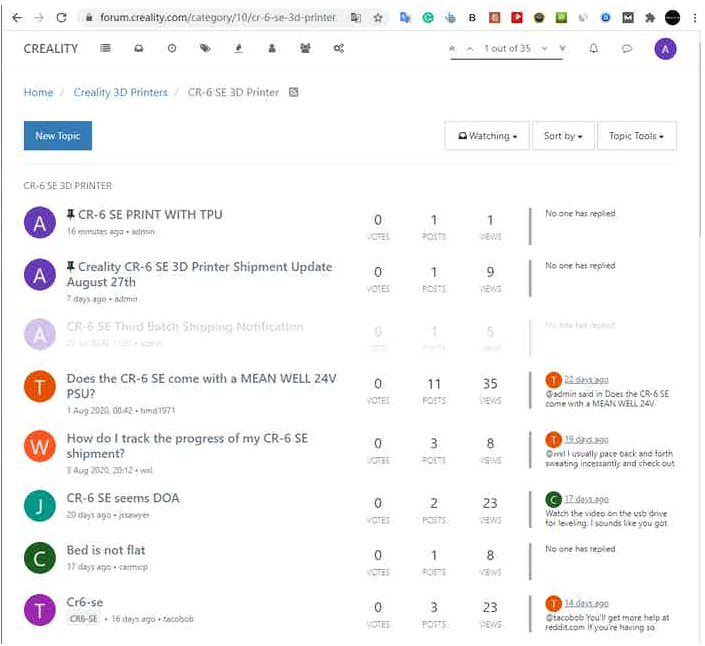
Task: Jump to last page double-down arrow
Action: coord(562,48)
